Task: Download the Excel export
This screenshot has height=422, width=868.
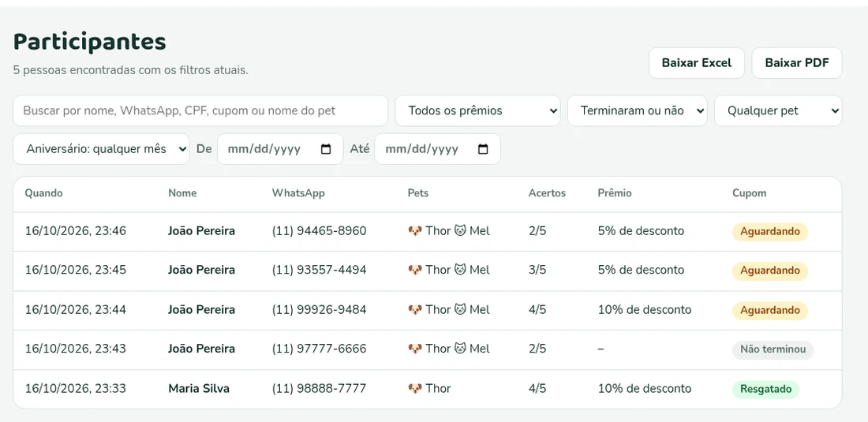Action: (x=697, y=63)
